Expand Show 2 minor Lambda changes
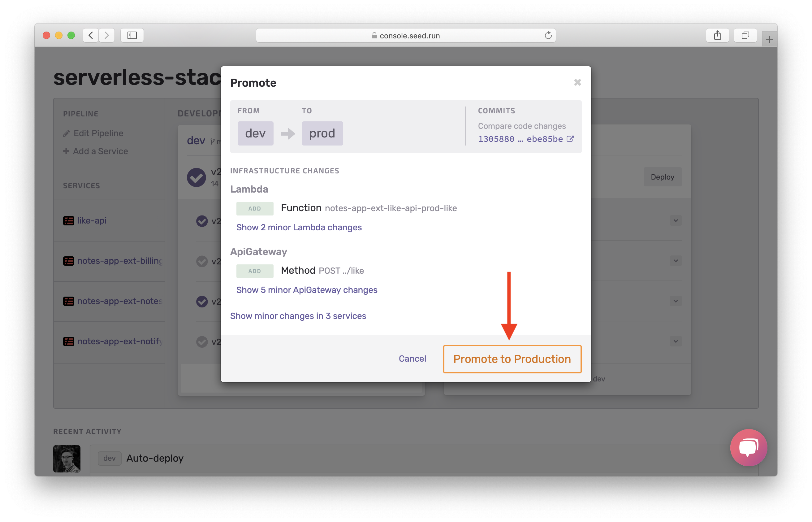The height and width of the screenshot is (522, 812). click(299, 227)
